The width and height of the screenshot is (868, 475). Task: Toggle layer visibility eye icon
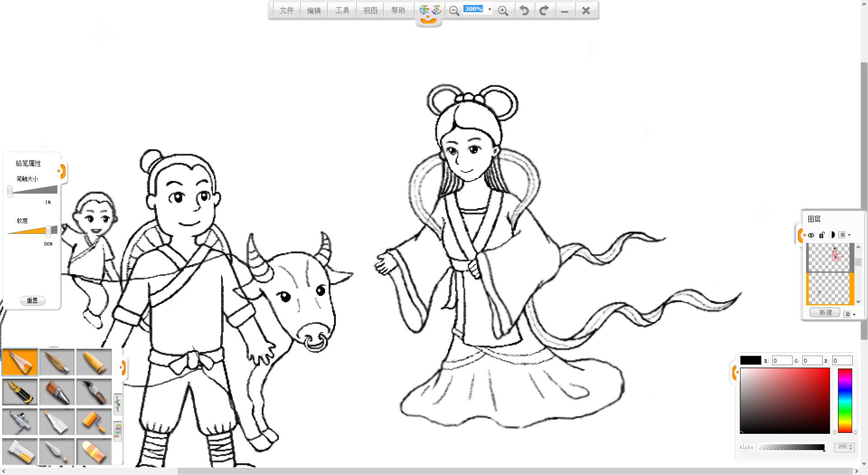(x=811, y=235)
